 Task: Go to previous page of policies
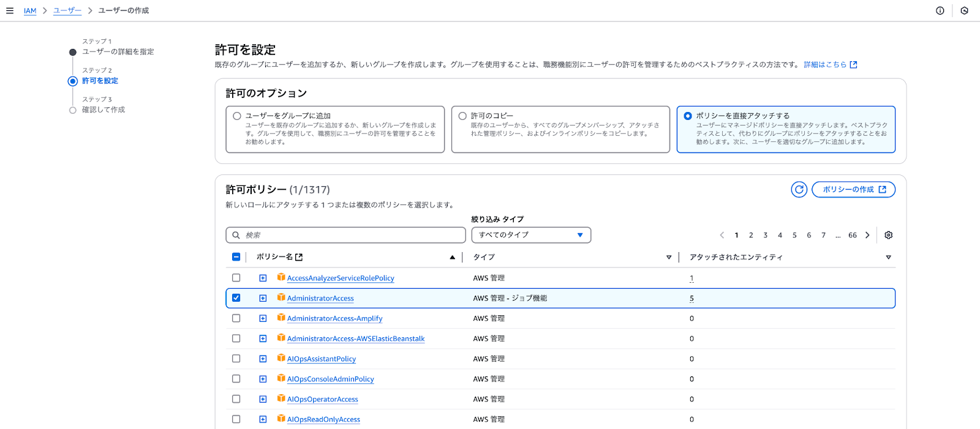click(x=722, y=235)
